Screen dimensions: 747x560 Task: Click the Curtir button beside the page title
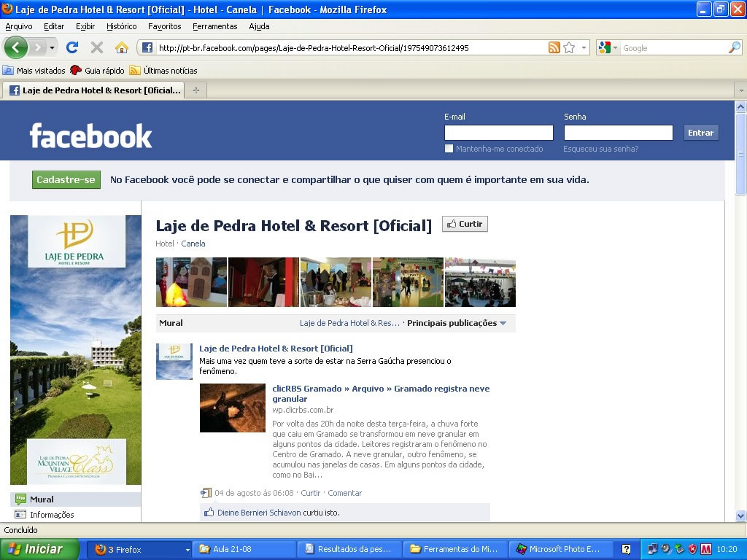[x=465, y=224]
